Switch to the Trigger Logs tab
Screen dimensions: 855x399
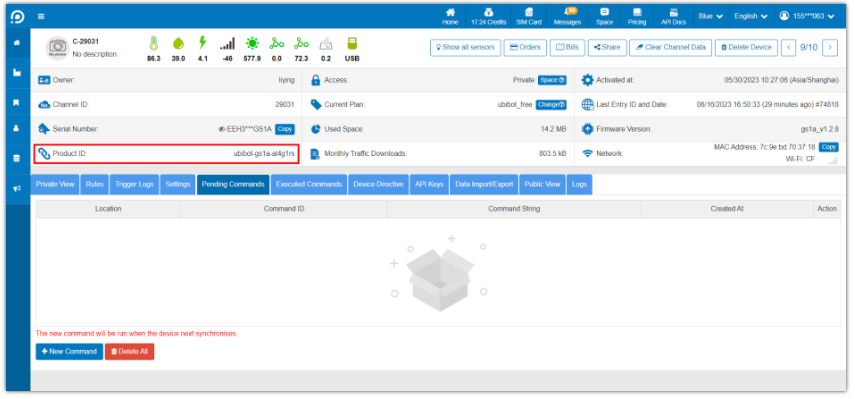(x=134, y=184)
